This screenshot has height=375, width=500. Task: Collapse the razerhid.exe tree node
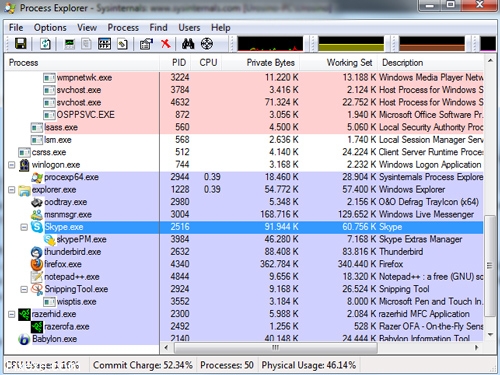12,314
